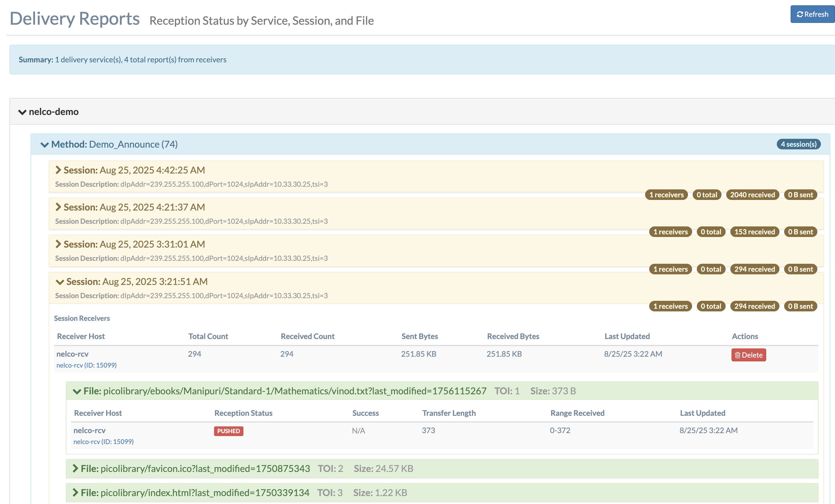
Task: Select the Receiver Host column header
Action: point(81,336)
